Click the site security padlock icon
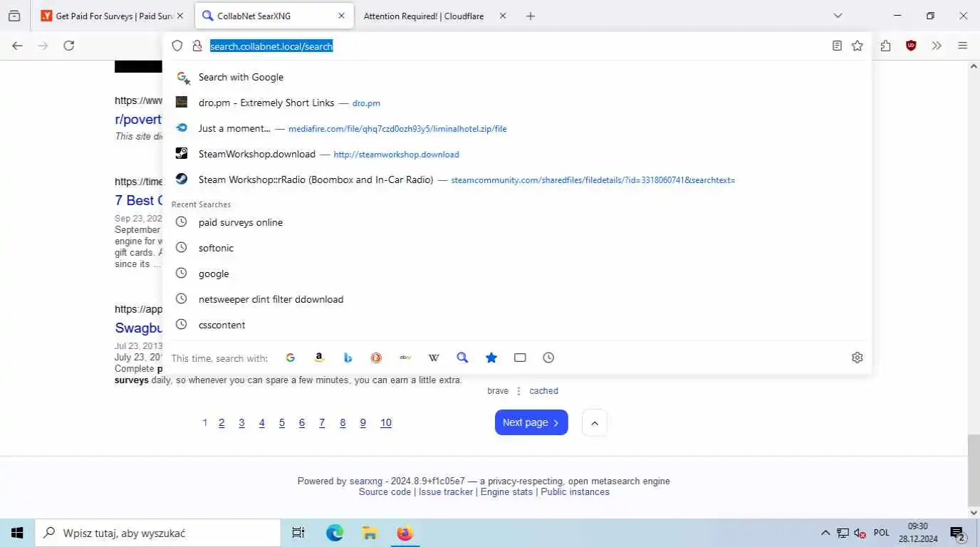Image resolution: width=980 pixels, height=547 pixels. 198,46
